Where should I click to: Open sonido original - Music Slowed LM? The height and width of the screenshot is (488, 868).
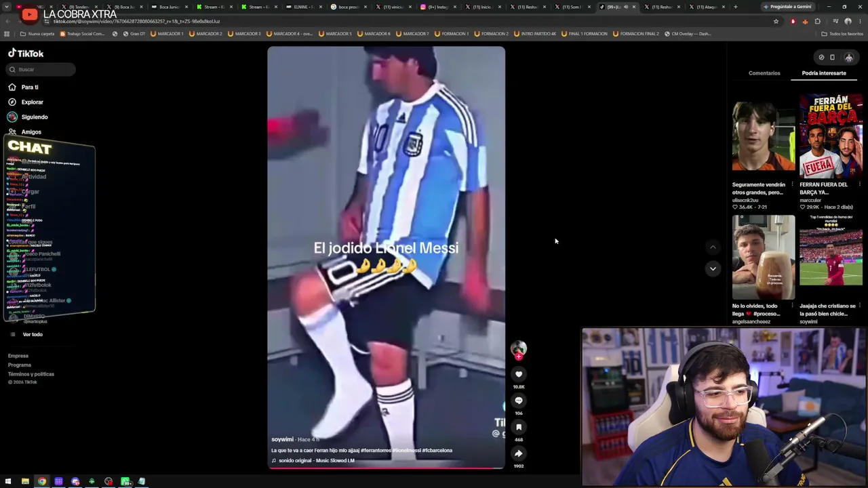[x=317, y=461]
